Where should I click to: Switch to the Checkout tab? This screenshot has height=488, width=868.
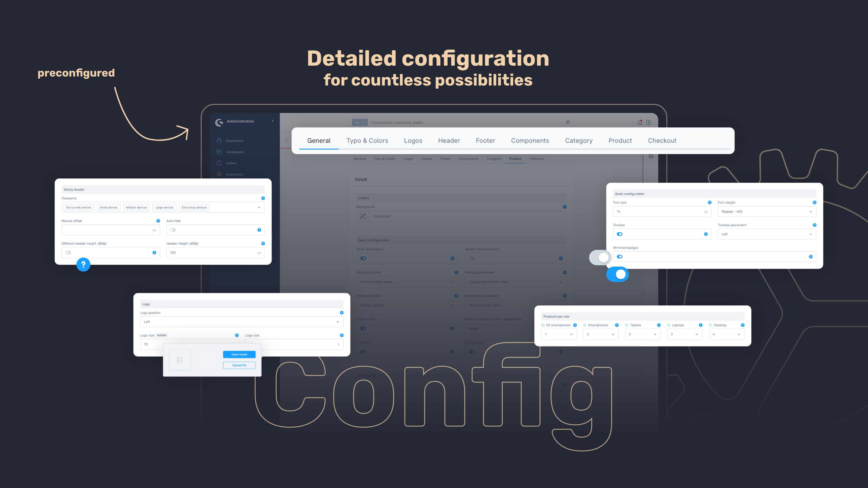click(662, 140)
